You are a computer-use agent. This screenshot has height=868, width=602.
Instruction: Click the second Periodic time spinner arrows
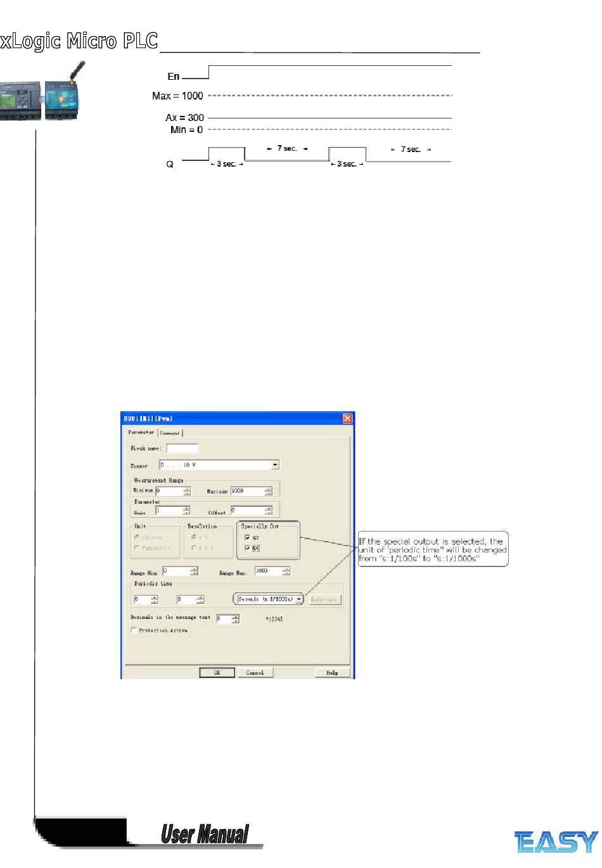(200, 599)
